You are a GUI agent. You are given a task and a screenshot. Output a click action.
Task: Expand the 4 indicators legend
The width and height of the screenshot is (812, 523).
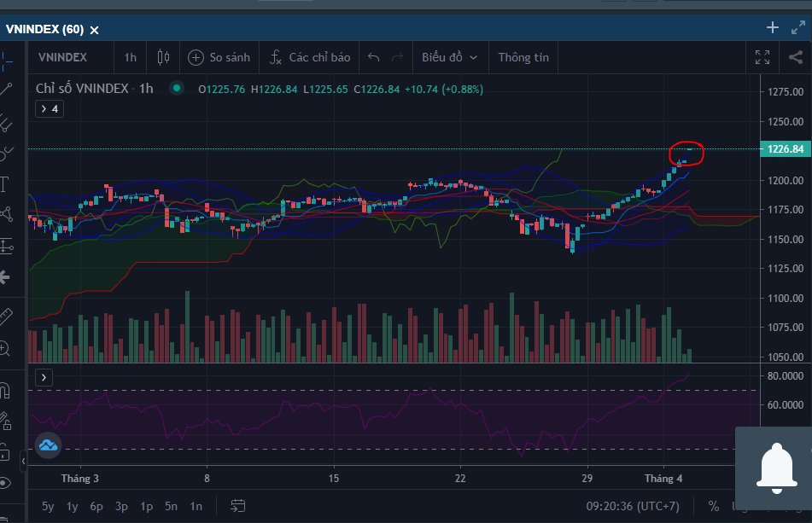[x=48, y=108]
